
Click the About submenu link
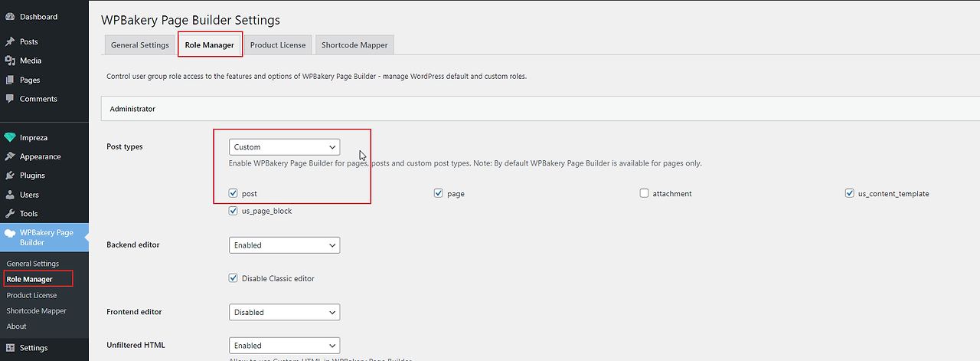pos(17,327)
